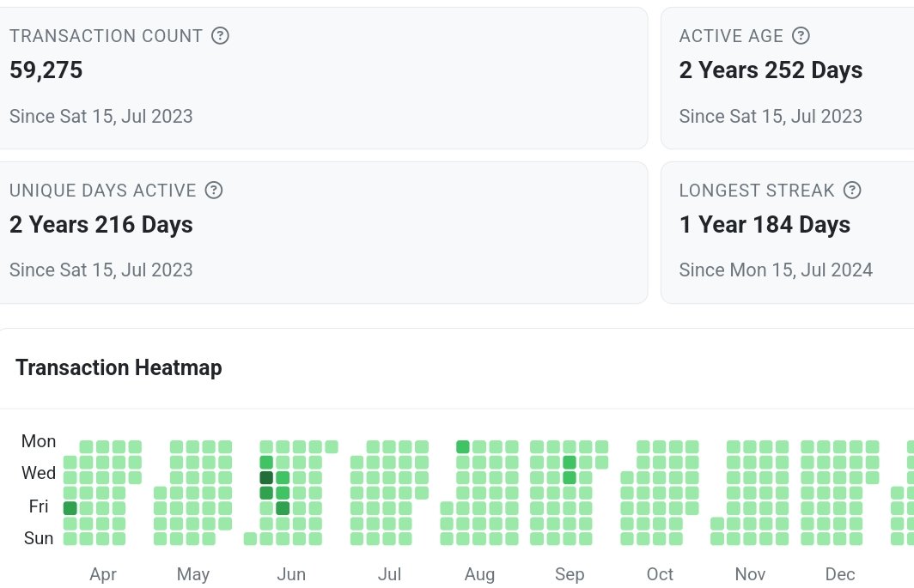The width and height of the screenshot is (914, 588).
Task: Select the text Since Mon 15, Jul 2024
Action: point(776,270)
